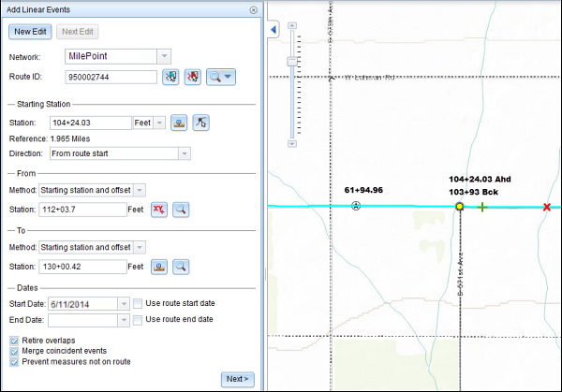Click the New Edit button

(x=32, y=31)
